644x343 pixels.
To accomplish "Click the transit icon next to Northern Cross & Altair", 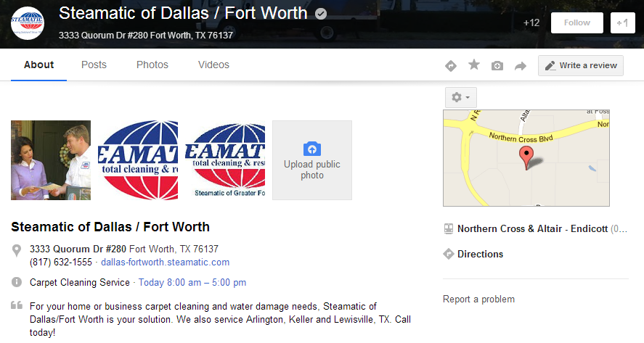I will click(x=449, y=228).
